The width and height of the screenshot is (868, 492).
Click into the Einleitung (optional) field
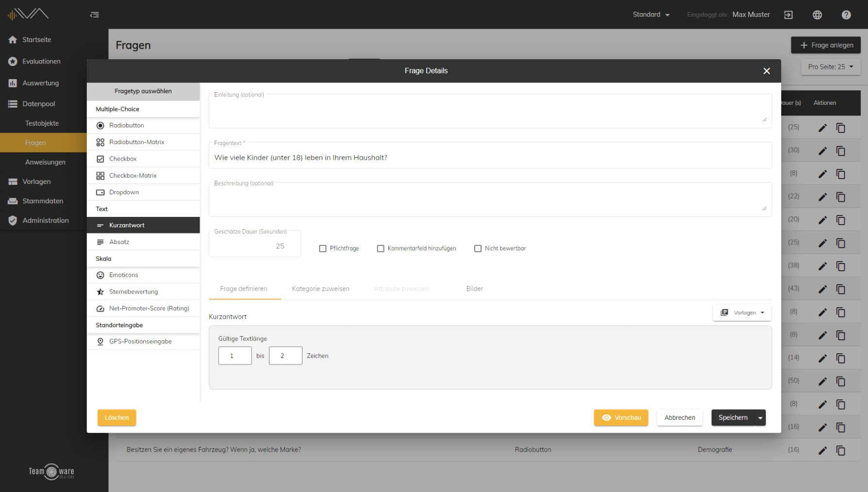point(490,111)
